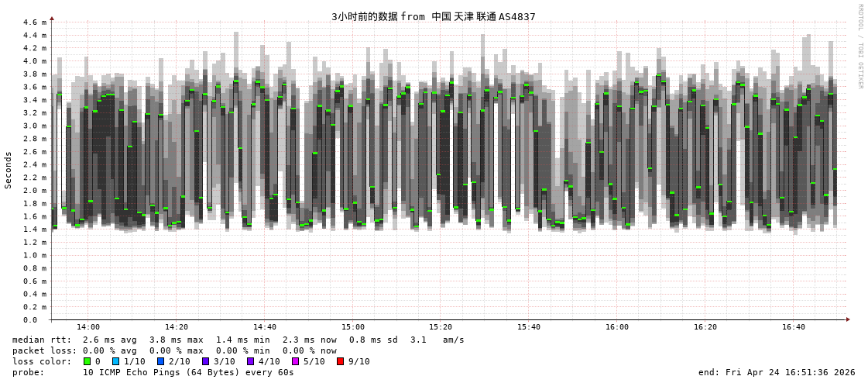
Task: Click the '3.1 am/s' value
Action: click(x=438, y=340)
